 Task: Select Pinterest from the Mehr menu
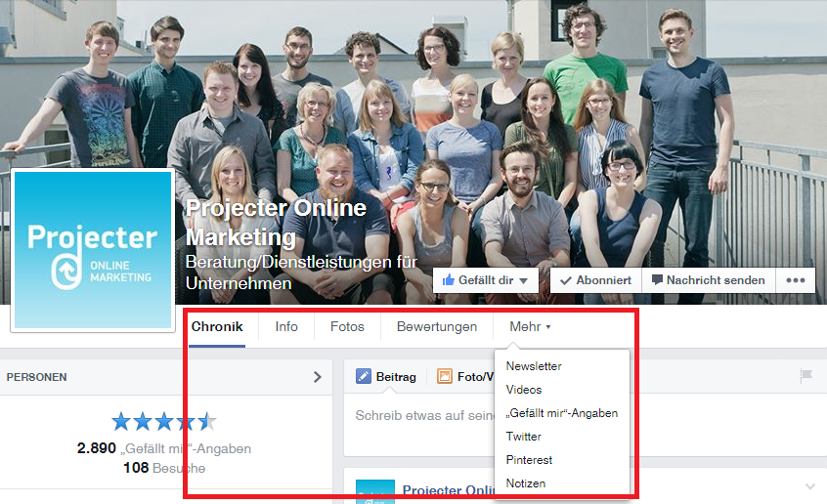pos(529,460)
